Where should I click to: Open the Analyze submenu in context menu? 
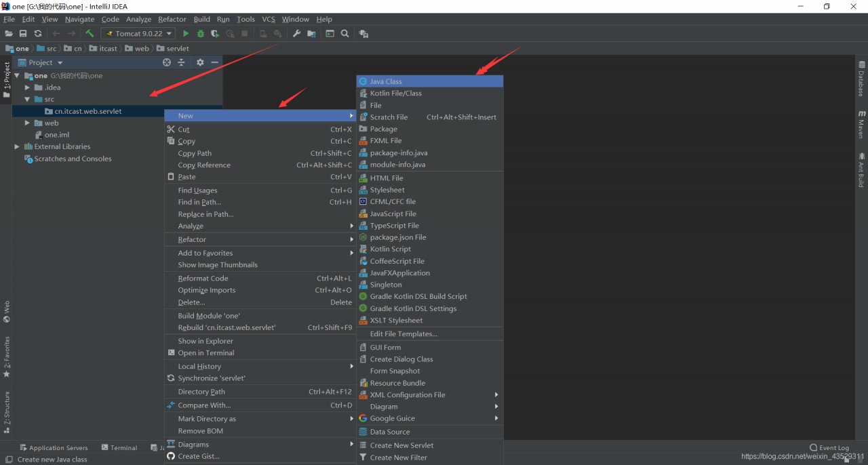tap(260, 226)
